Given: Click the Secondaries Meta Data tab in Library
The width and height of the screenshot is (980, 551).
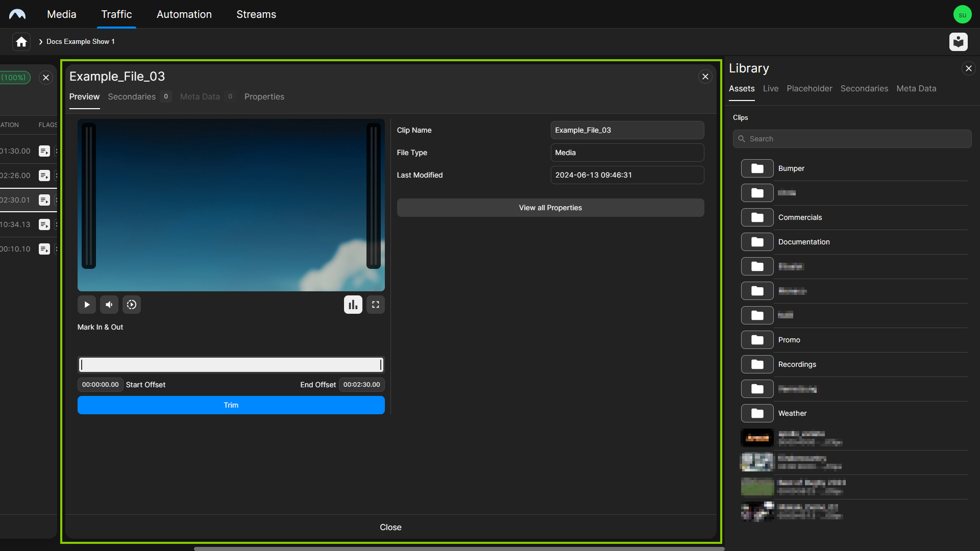Looking at the screenshot, I should (865, 88).
